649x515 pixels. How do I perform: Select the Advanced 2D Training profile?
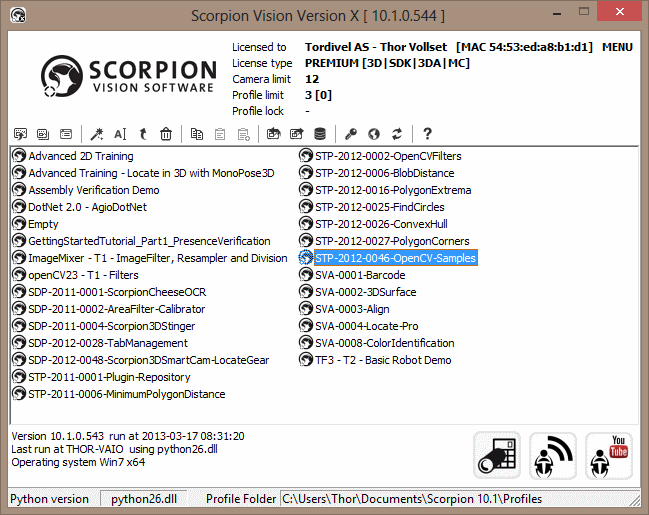coord(80,156)
